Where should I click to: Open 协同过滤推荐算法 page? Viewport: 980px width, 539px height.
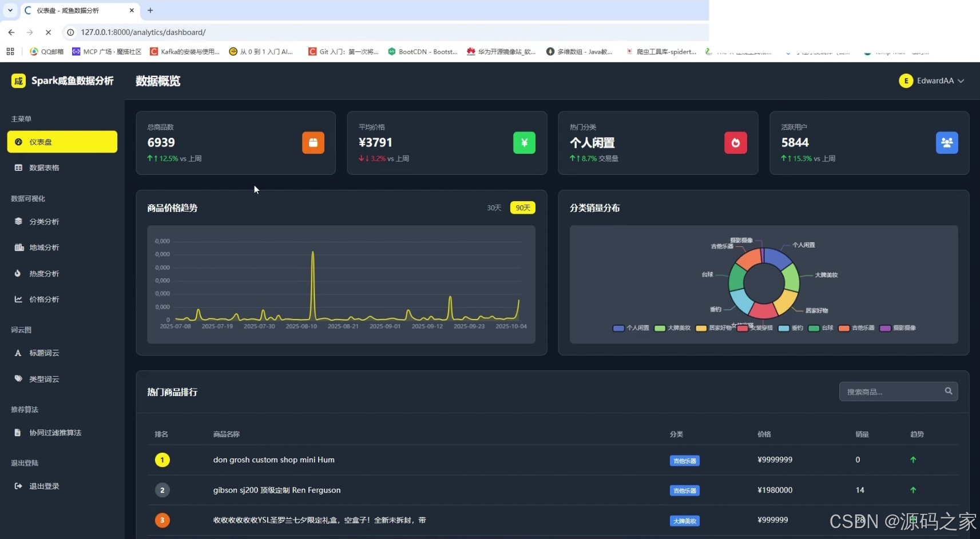pos(62,433)
